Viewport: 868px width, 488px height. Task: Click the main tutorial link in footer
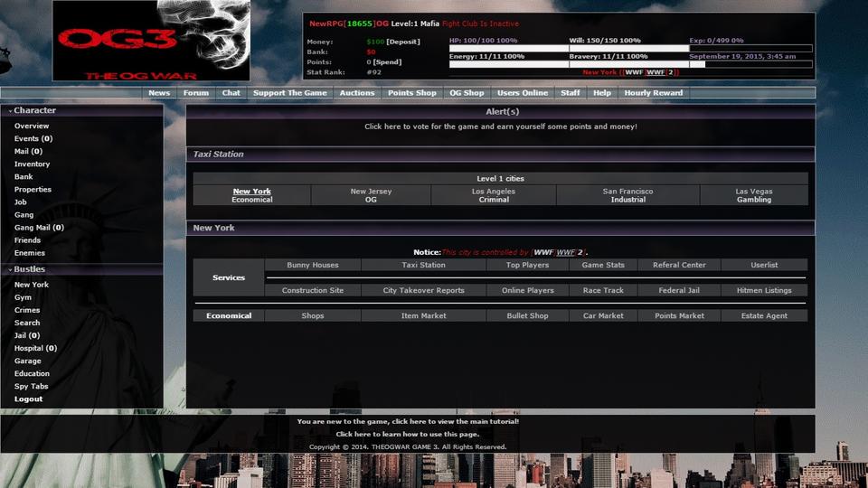click(x=408, y=422)
